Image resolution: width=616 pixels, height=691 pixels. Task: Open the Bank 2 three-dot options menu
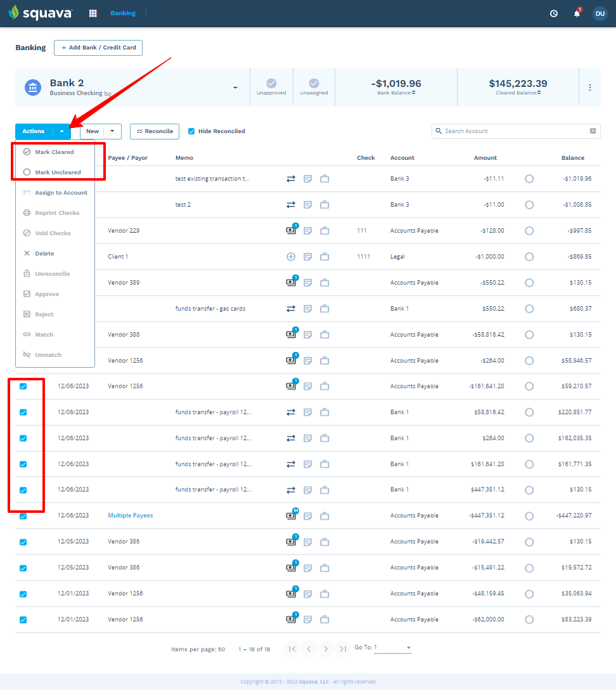click(x=590, y=87)
